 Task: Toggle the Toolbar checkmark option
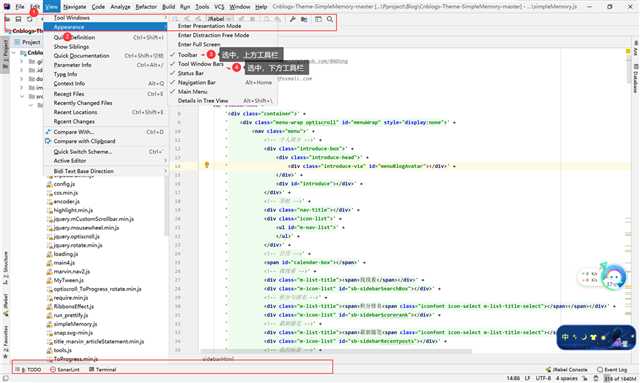(223, 55)
